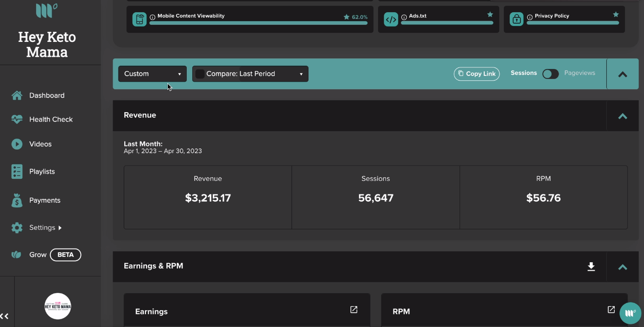
Task: Click the Mediavine logo at sidebar top
Action: click(47, 10)
